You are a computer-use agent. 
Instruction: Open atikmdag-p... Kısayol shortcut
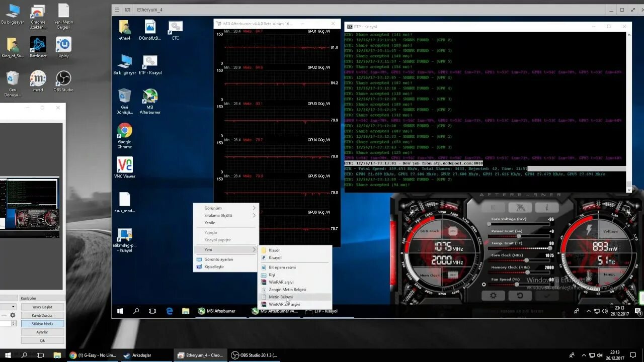[x=125, y=240]
